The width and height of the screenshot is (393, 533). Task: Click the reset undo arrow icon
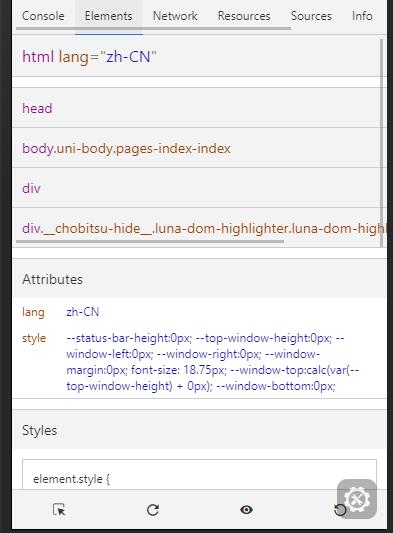(x=340, y=510)
